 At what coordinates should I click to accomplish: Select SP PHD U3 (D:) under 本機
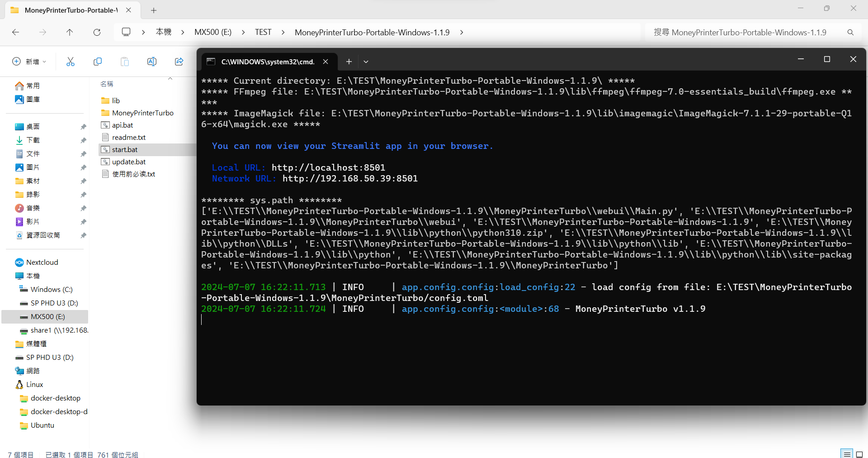click(54, 303)
